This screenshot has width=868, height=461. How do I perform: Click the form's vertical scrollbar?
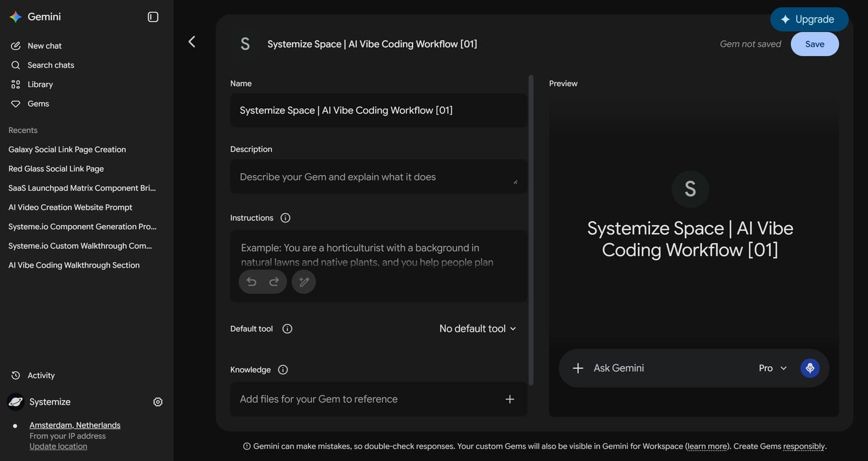(x=531, y=230)
